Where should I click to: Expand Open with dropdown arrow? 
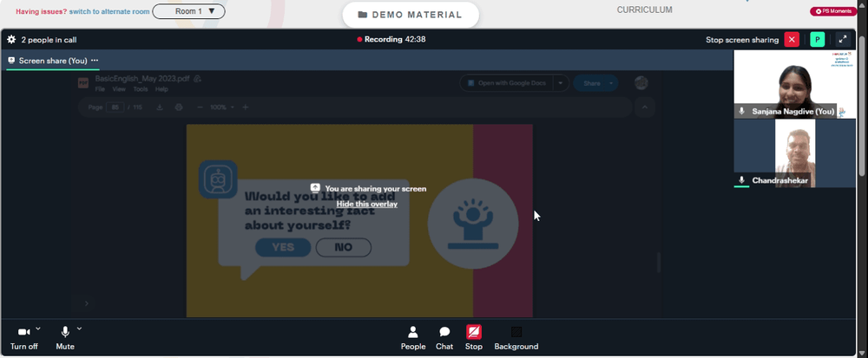(x=561, y=83)
